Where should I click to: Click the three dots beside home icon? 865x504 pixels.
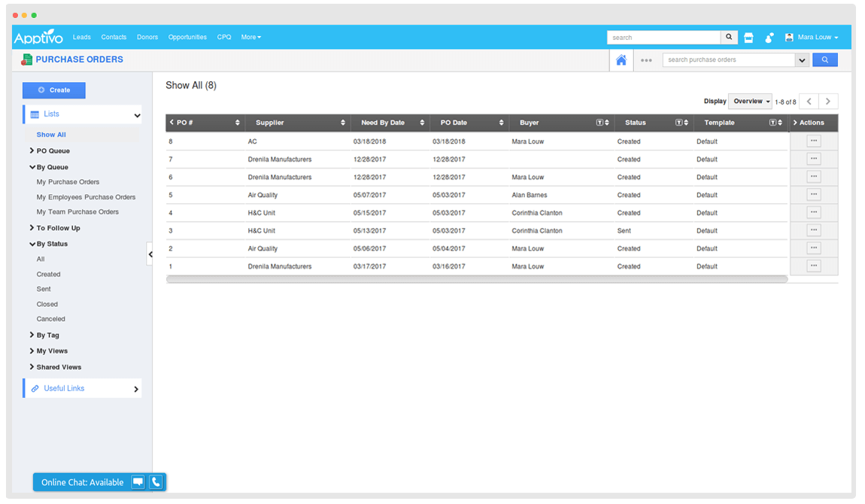[x=646, y=60]
